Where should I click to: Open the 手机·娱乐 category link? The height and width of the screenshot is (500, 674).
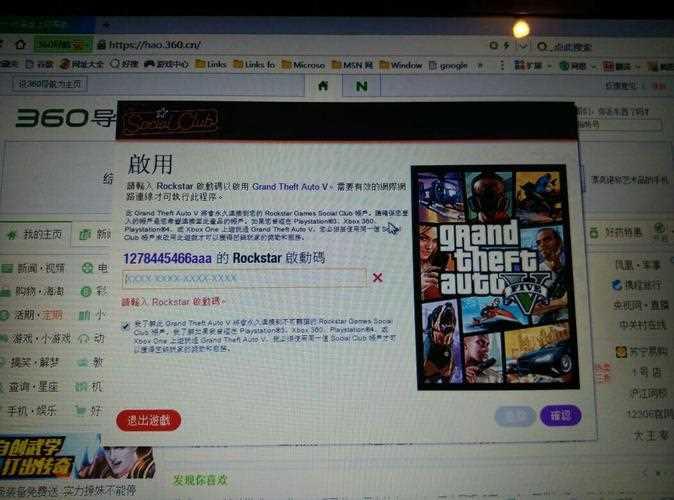[32, 411]
